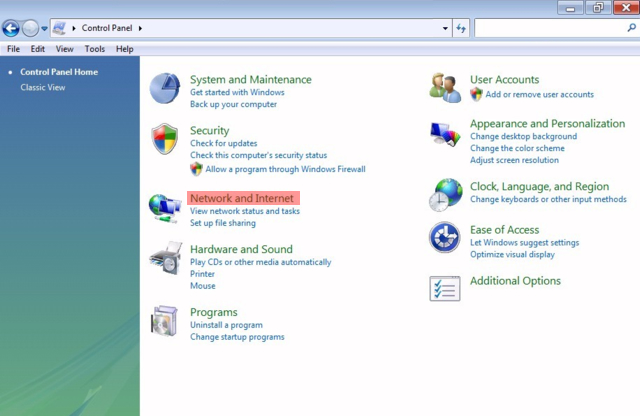Open the Security category heading
640x416 pixels.
[x=209, y=131]
